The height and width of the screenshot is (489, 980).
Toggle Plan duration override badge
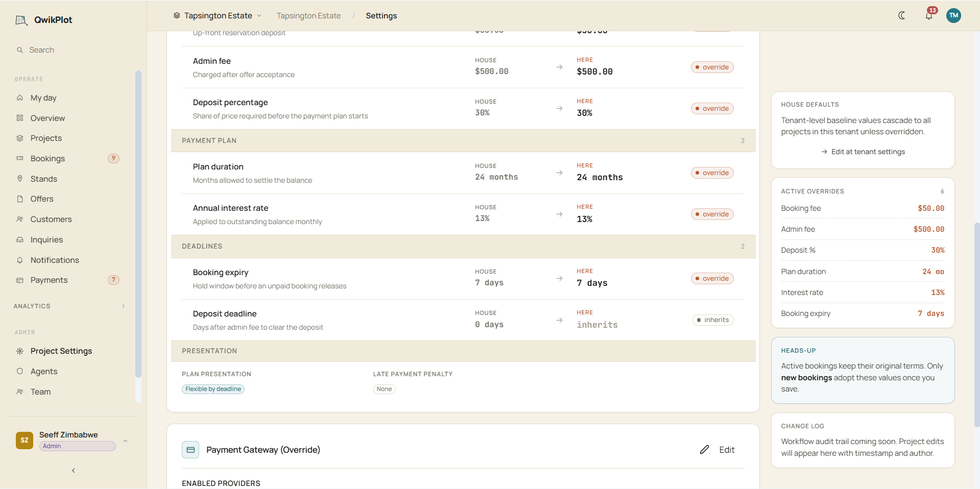point(712,173)
